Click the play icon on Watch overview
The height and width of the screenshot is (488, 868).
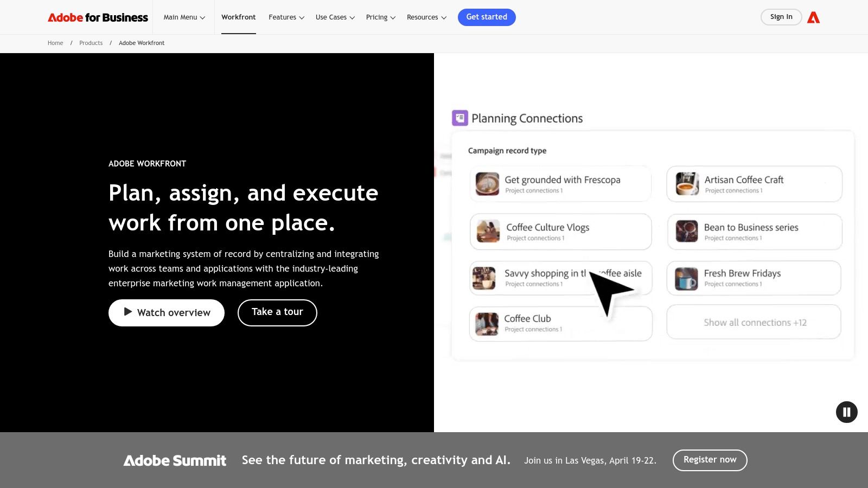pyautogui.click(x=128, y=312)
